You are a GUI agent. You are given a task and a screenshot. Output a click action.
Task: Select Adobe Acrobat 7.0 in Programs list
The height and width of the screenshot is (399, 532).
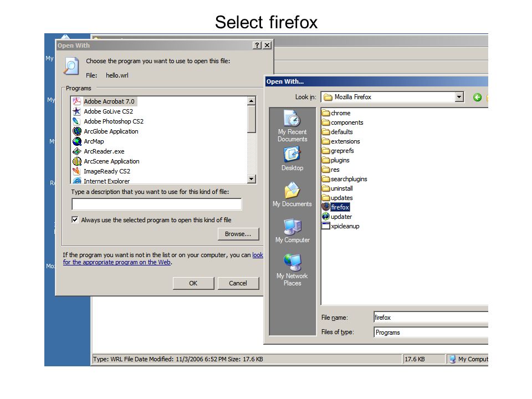coord(109,101)
